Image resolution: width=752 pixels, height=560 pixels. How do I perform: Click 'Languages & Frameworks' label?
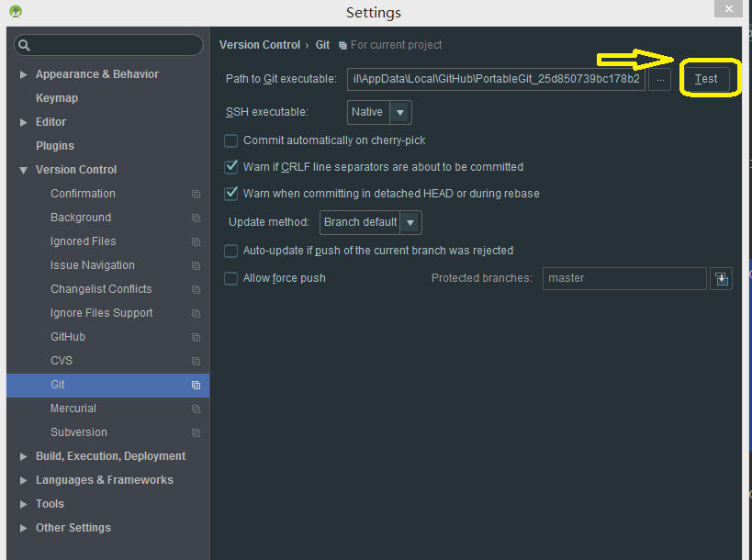[104, 480]
